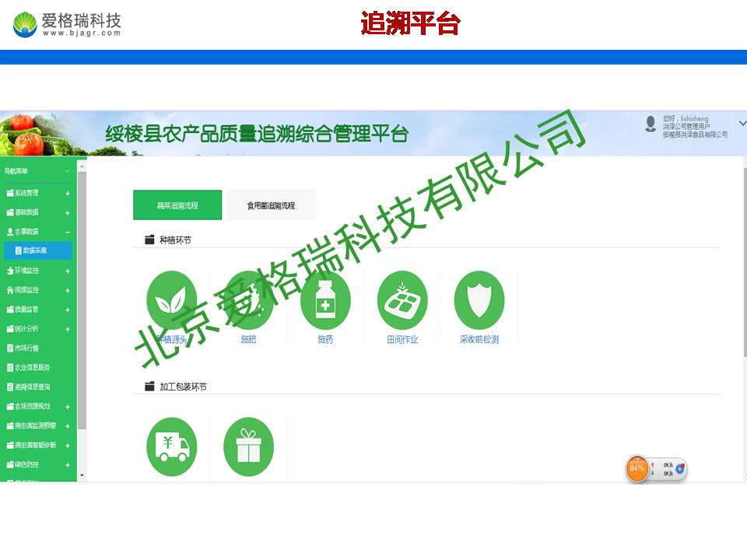
Task: Click the 种植环节 section heading
Action: click(175, 240)
